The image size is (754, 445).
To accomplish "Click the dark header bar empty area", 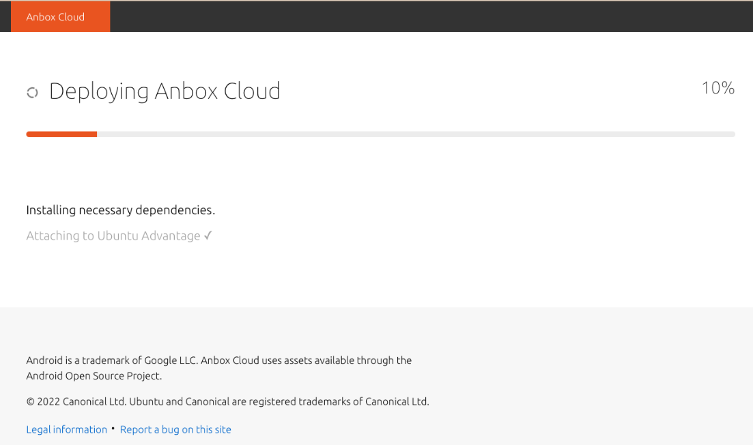I will click(430, 17).
